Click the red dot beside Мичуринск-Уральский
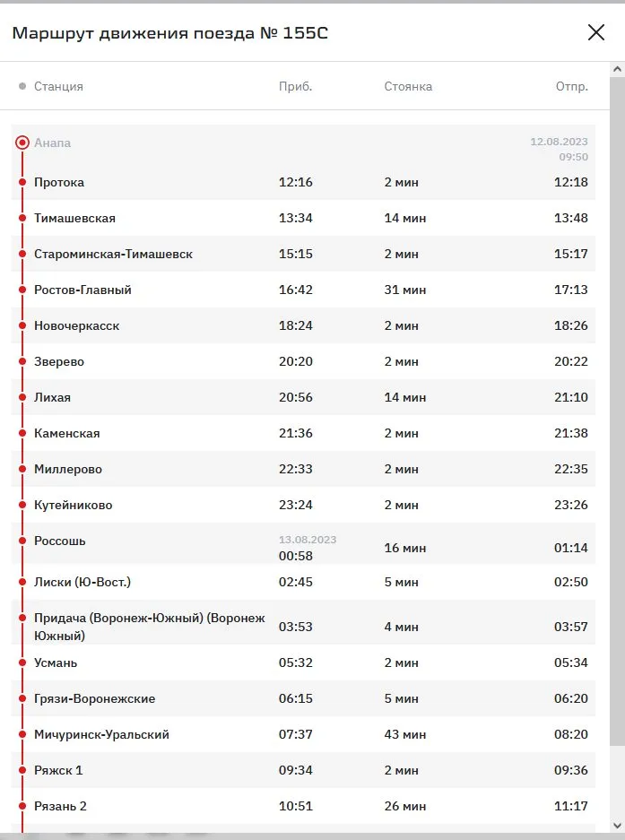This screenshot has height=840, width=625. (22, 734)
